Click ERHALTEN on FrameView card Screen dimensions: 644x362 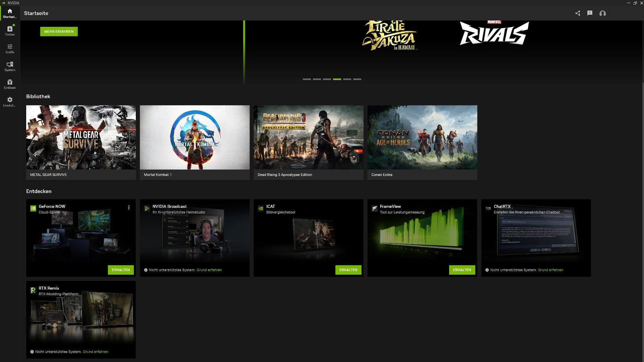[462, 270]
